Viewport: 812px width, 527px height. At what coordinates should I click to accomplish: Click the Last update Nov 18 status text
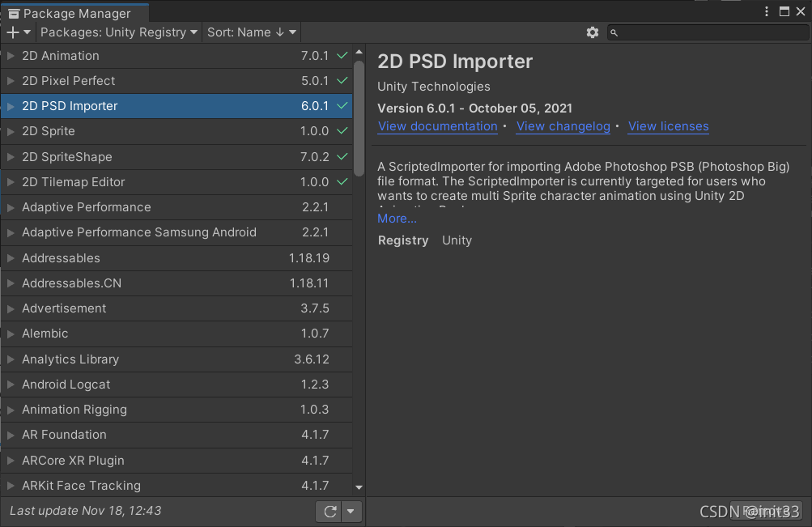pos(86,511)
